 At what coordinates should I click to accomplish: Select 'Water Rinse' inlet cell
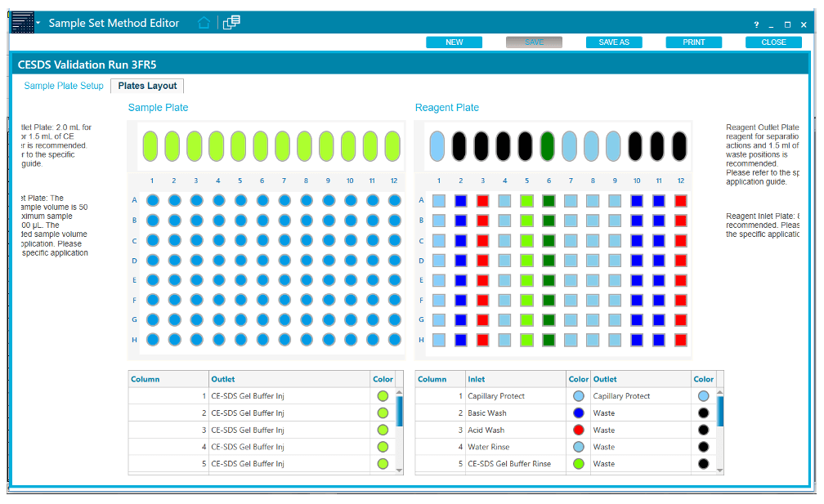click(x=516, y=447)
